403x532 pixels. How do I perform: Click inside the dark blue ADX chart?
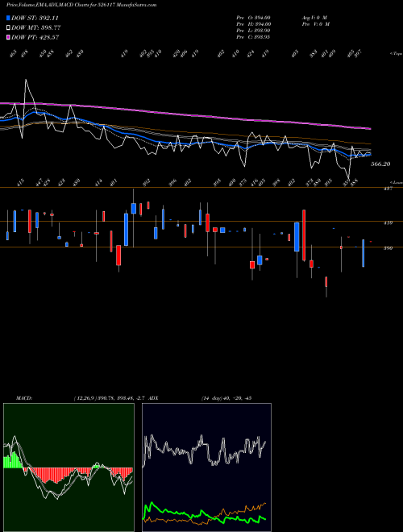point(206,468)
